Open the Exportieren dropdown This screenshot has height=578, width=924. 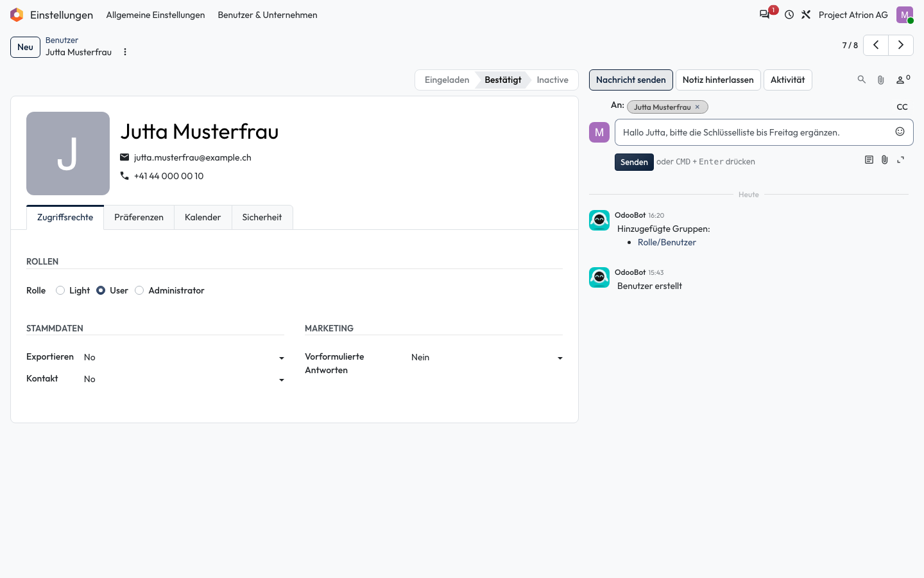tap(184, 357)
